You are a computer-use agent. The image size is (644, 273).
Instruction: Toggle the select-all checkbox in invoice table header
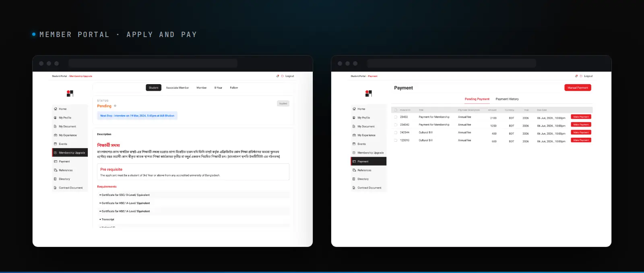[396, 110]
